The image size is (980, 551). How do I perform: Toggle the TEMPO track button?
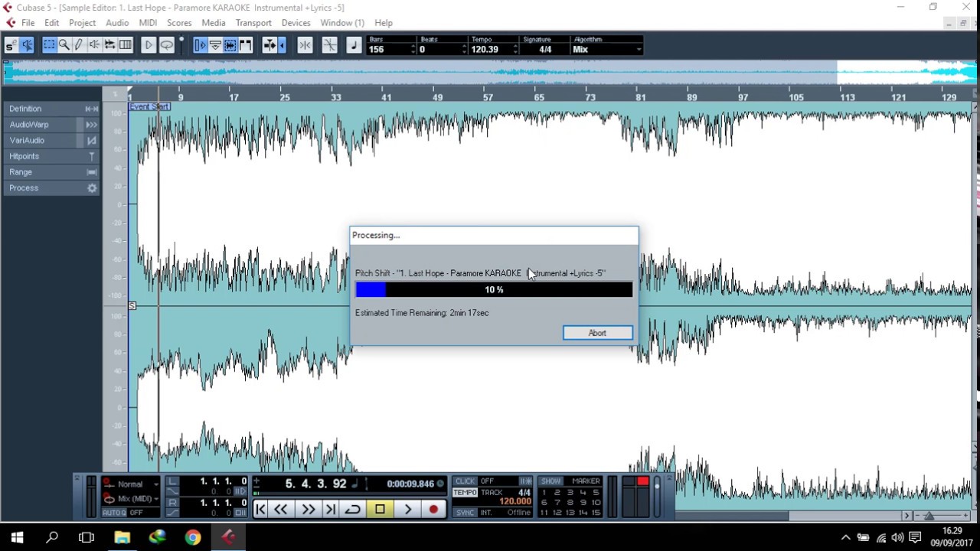tap(465, 492)
